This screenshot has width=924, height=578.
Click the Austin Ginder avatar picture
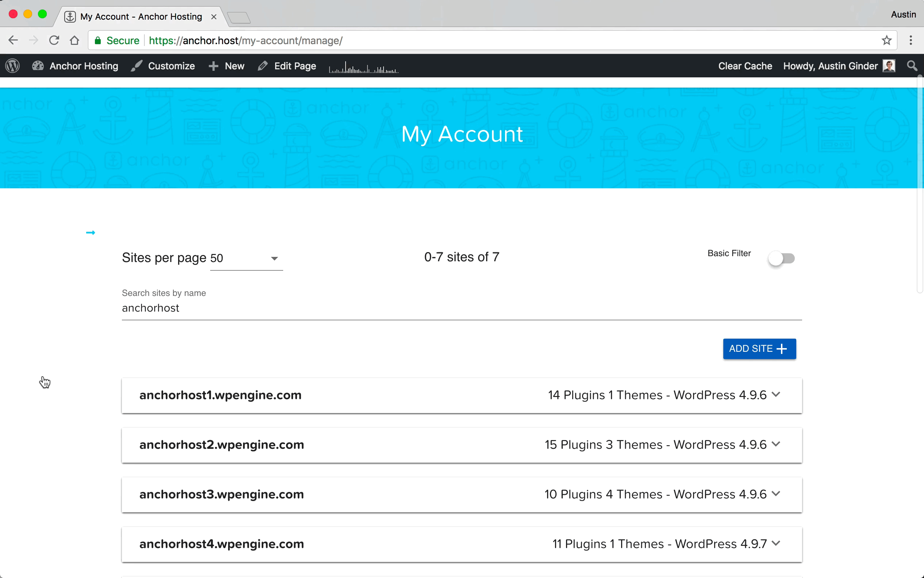pyautogui.click(x=889, y=66)
